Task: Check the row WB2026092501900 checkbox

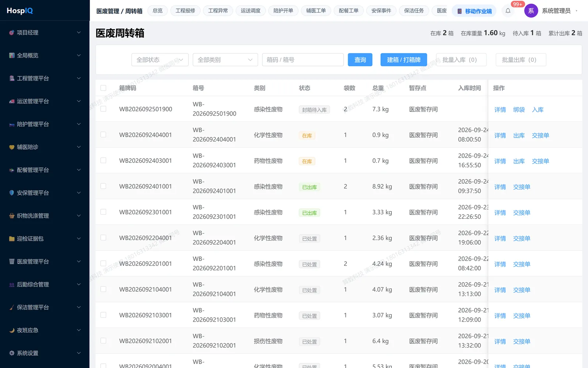Action: (x=103, y=109)
